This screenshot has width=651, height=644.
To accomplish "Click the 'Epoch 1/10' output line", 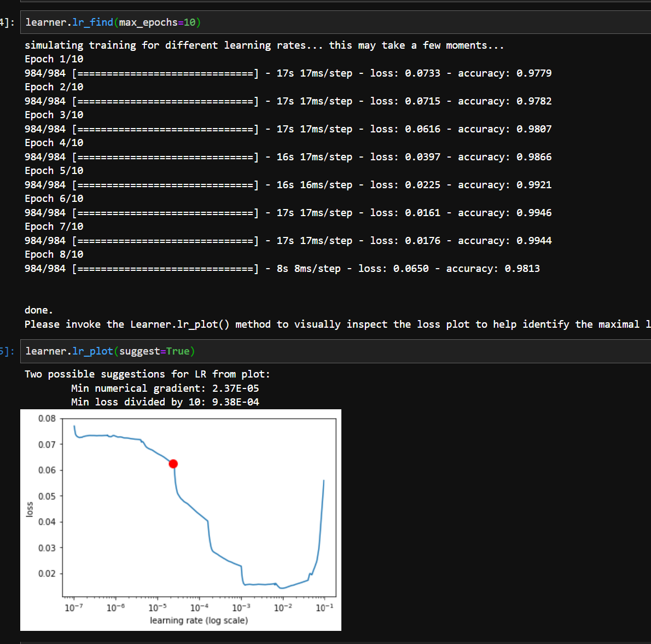I will 54,59.
